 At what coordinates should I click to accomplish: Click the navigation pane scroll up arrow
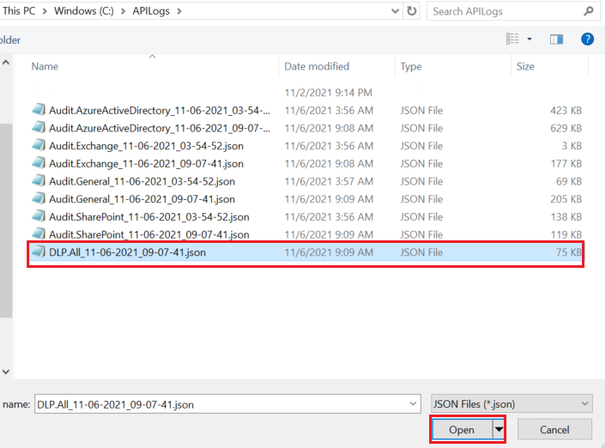(x=6, y=62)
